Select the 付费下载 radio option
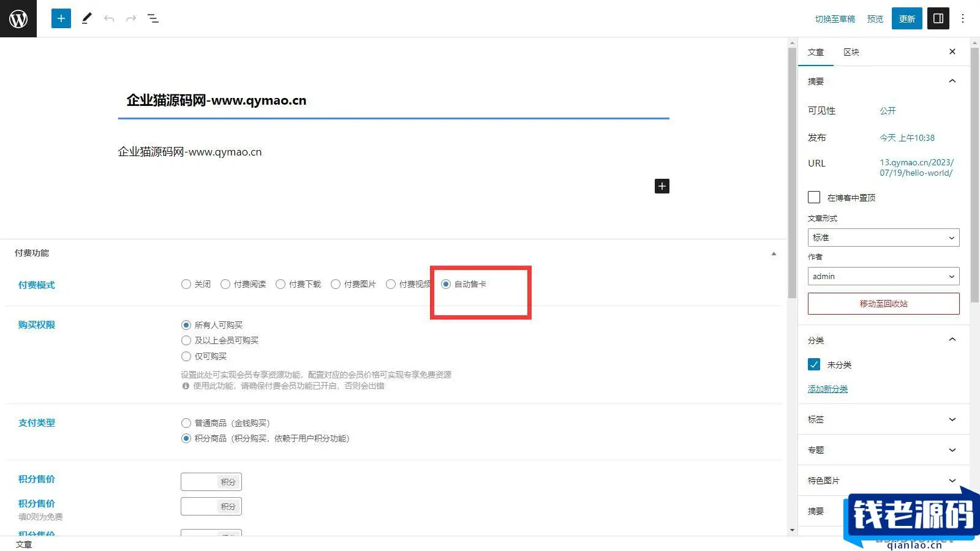 281,284
